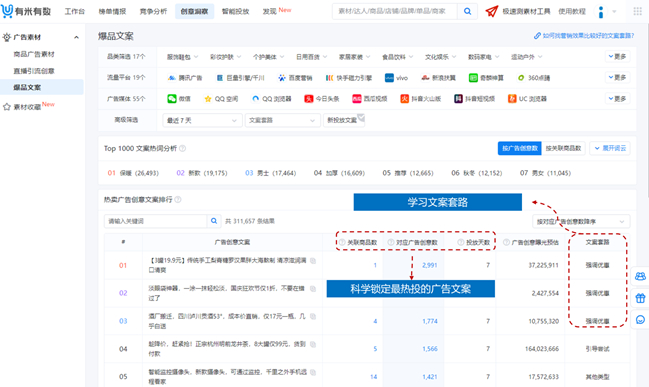Select the 微信 media icon
The width and height of the screenshot is (649, 387).
(x=172, y=99)
